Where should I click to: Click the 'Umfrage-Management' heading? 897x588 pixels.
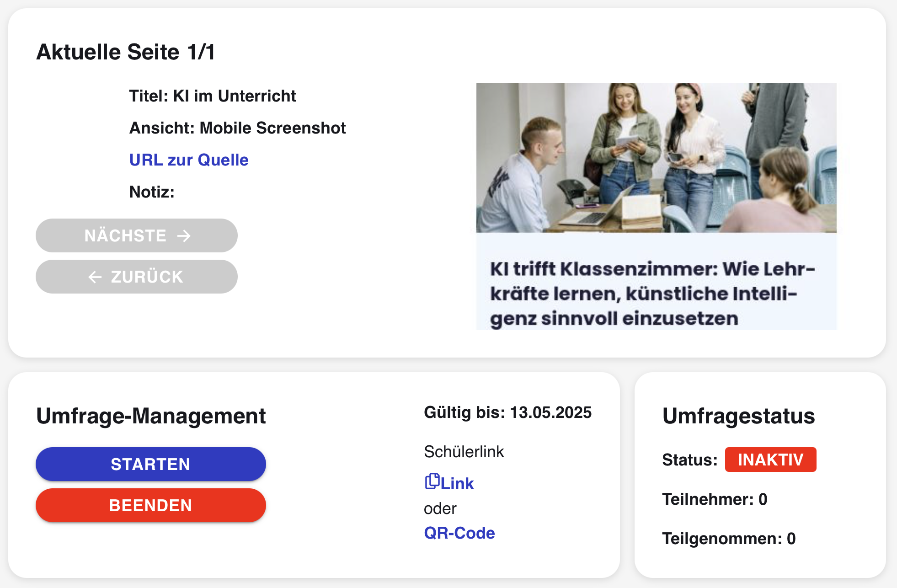point(151,416)
